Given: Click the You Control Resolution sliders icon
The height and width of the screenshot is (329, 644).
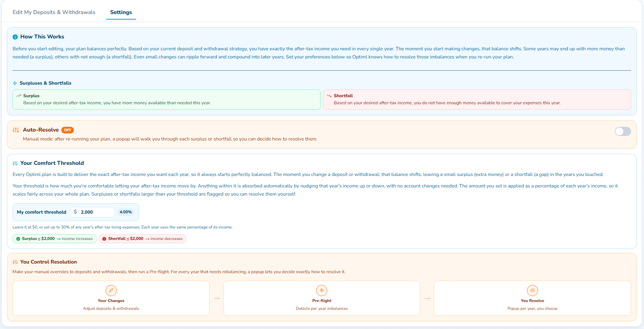Looking at the screenshot, I should click(x=15, y=262).
